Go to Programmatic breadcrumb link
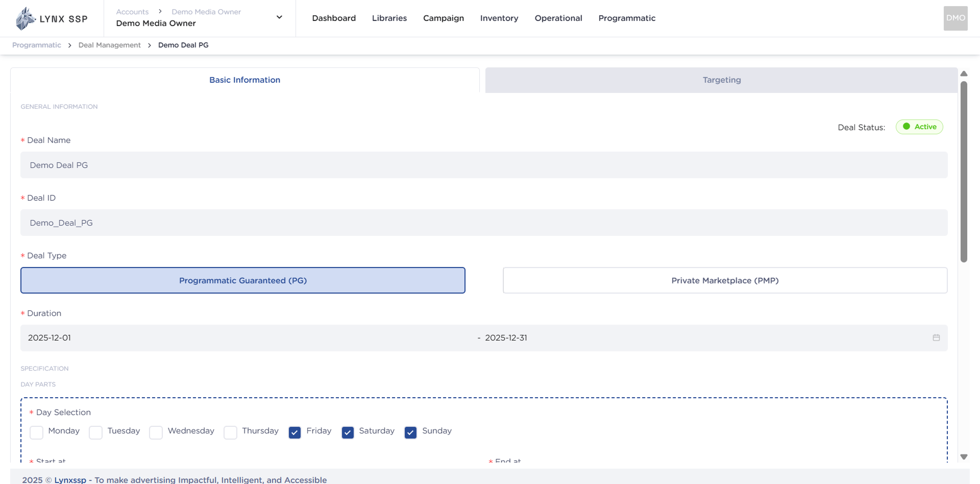This screenshot has height=484, width=980. (37, 45)
